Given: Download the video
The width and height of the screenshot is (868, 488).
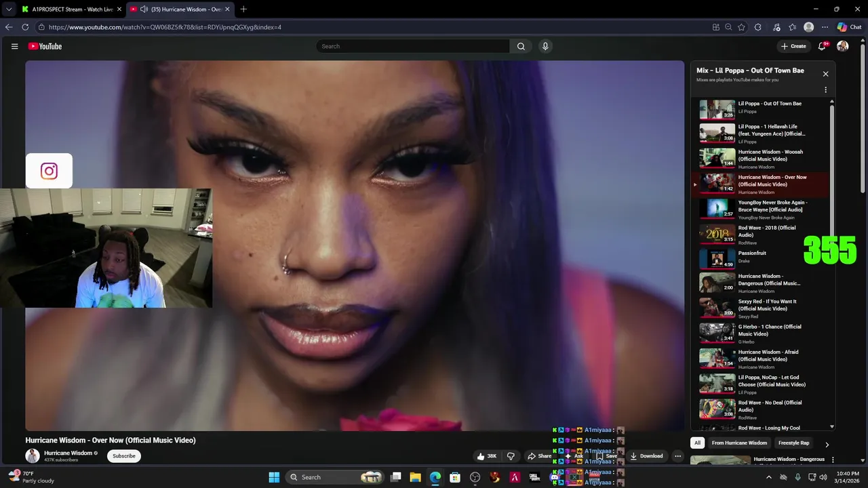Looking at the screenshot, I should 646,456.
